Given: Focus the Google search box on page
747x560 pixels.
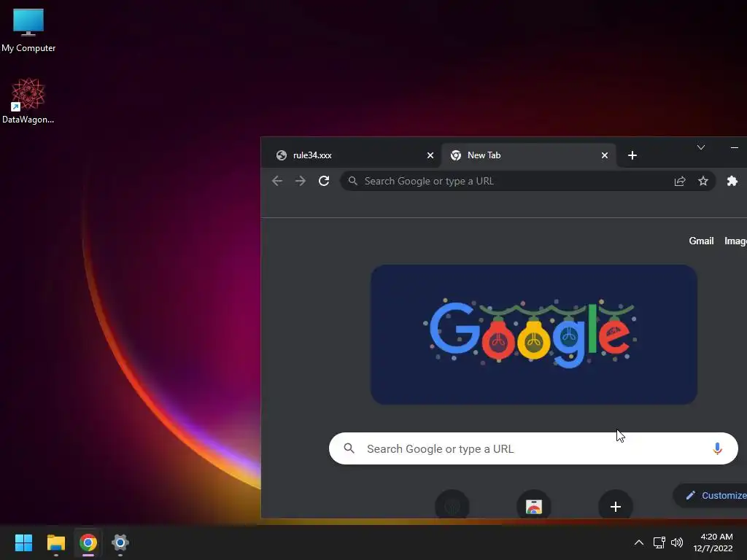Looking at the screenshot, I should 533,448.
